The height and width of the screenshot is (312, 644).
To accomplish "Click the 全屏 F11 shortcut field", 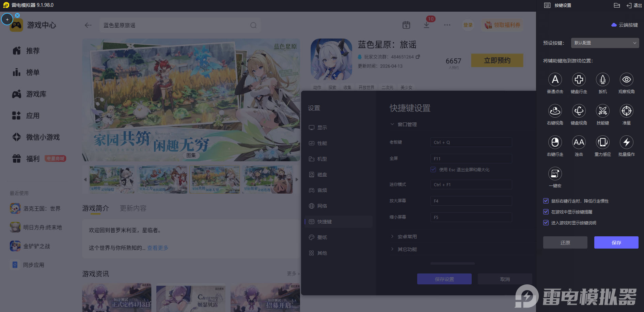I will [x=471, y=159].
